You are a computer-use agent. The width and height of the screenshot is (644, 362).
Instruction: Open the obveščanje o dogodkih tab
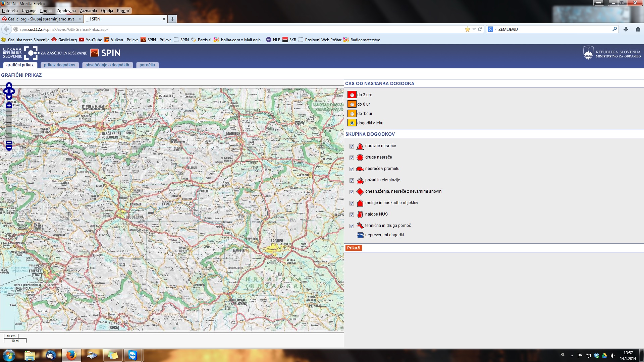[107, 65]
